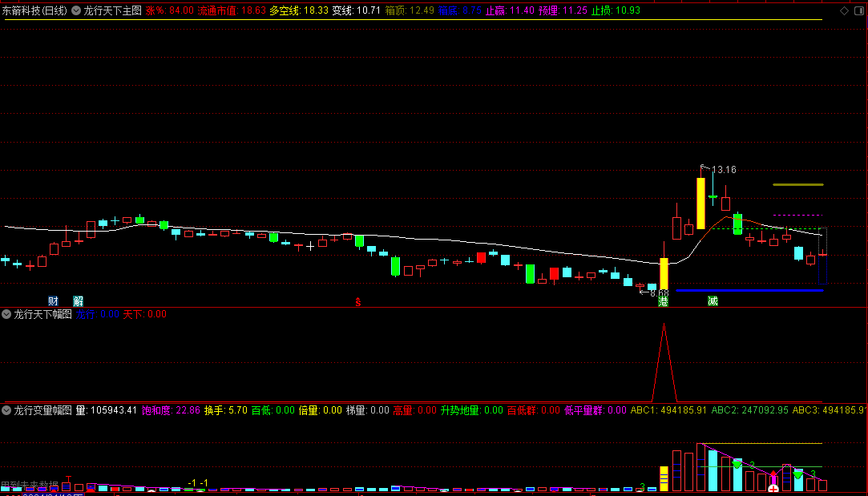The height and width of the screenshot is (496, 868).
Task: Click the 倍量: 0.00 readout
Action: click(321, 410)
